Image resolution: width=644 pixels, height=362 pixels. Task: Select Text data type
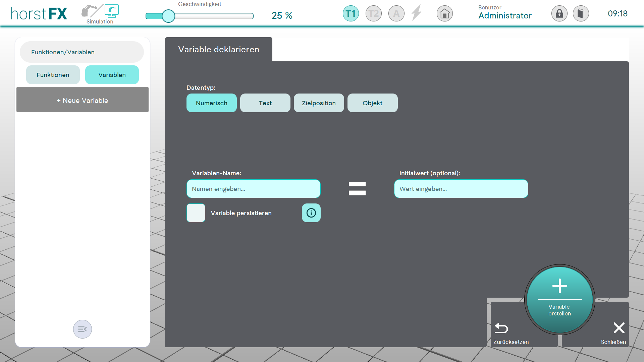point(265,103)
